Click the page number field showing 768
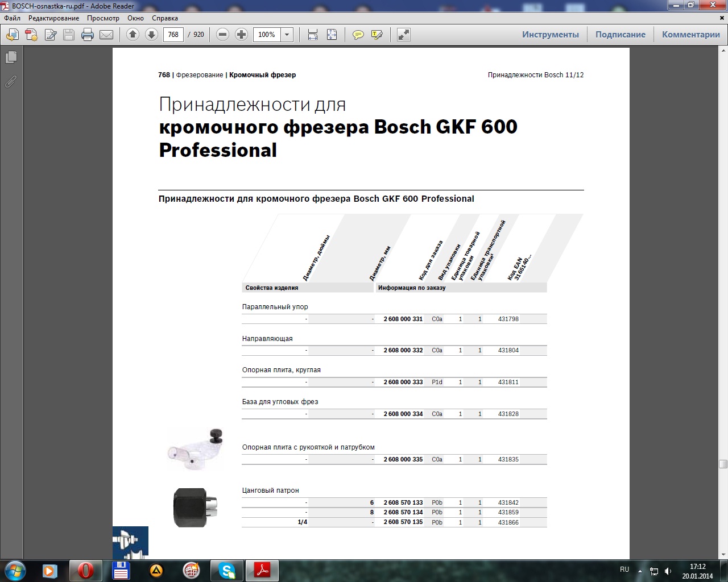Screen dimensions: 728x582 pyautogui.click(x=173, y=35)
